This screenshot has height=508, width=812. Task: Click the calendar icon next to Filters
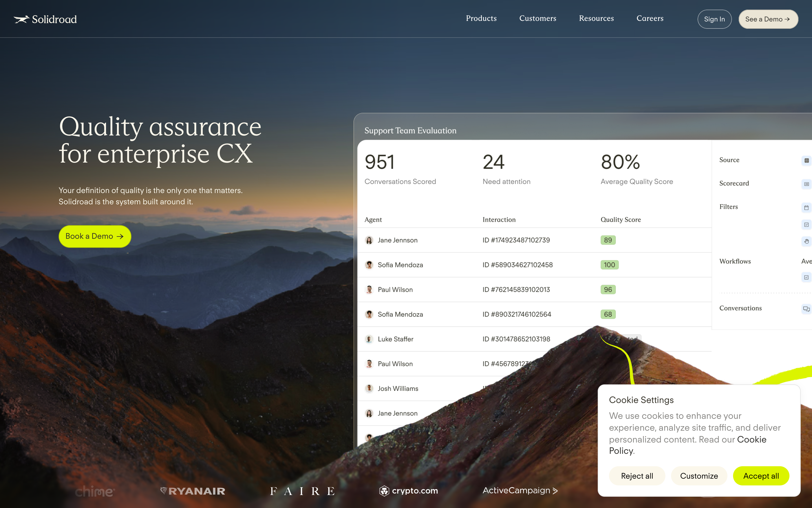point(806,208)
